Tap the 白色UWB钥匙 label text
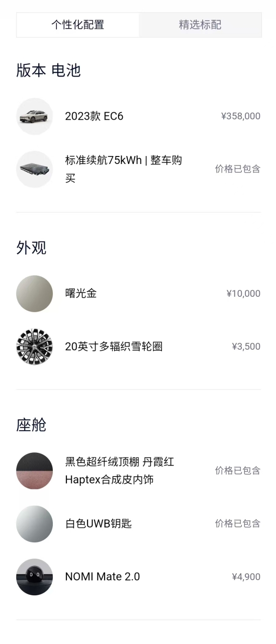 98,524
